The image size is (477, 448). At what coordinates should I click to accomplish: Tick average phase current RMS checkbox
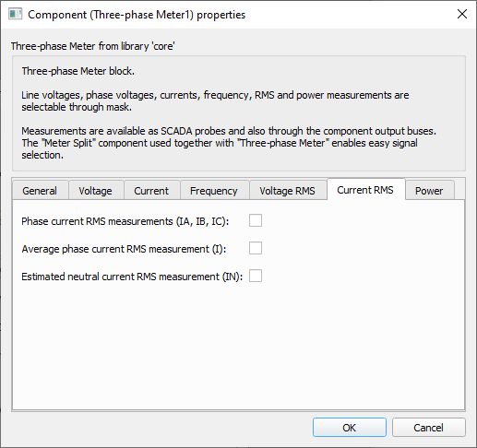256,248
